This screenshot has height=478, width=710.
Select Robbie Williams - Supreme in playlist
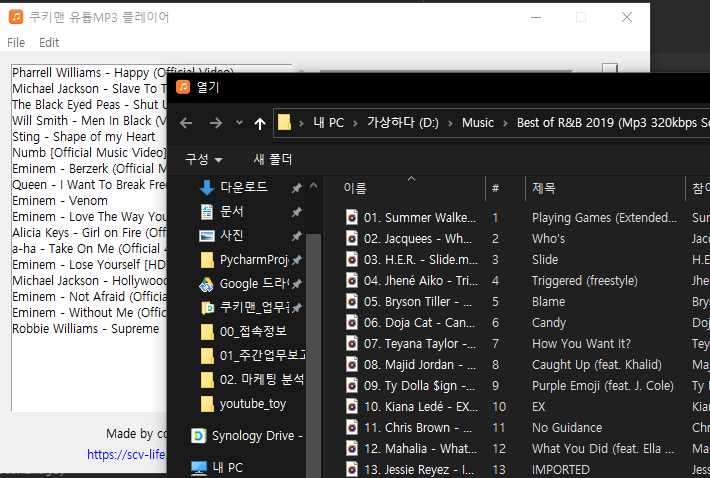tap(86, 329)
